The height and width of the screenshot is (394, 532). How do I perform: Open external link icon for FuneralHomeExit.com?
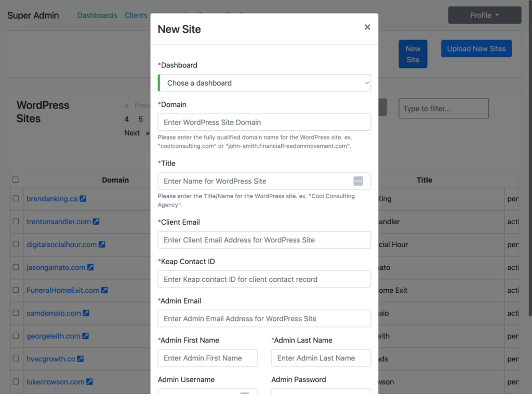[x=104, y=290]
